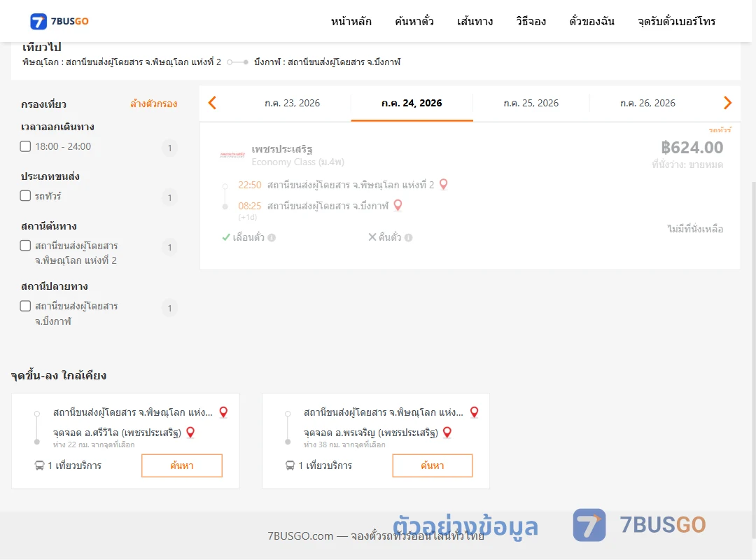Image resolution: width=756 pixels, height=560 pixels.
Task: Click Economy Class (ม.4พ) text
Action: (298, 162)
